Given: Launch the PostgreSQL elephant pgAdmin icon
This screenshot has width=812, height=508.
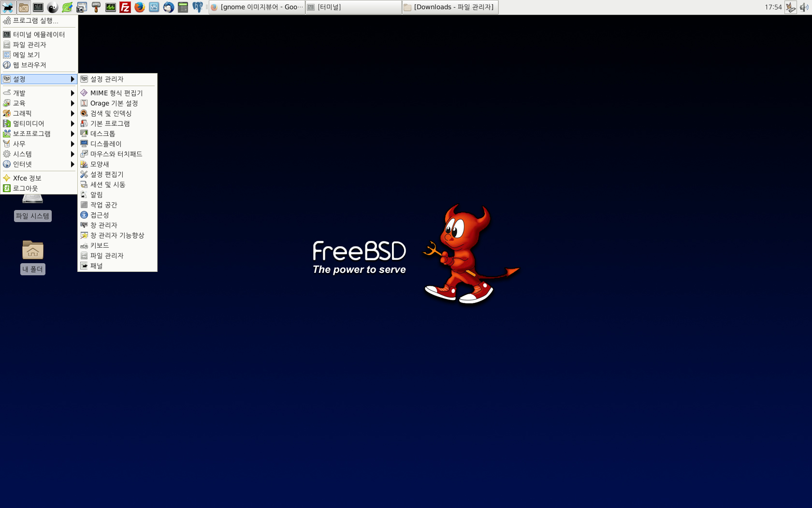Looking at the screenshot, I should point(198,7).
